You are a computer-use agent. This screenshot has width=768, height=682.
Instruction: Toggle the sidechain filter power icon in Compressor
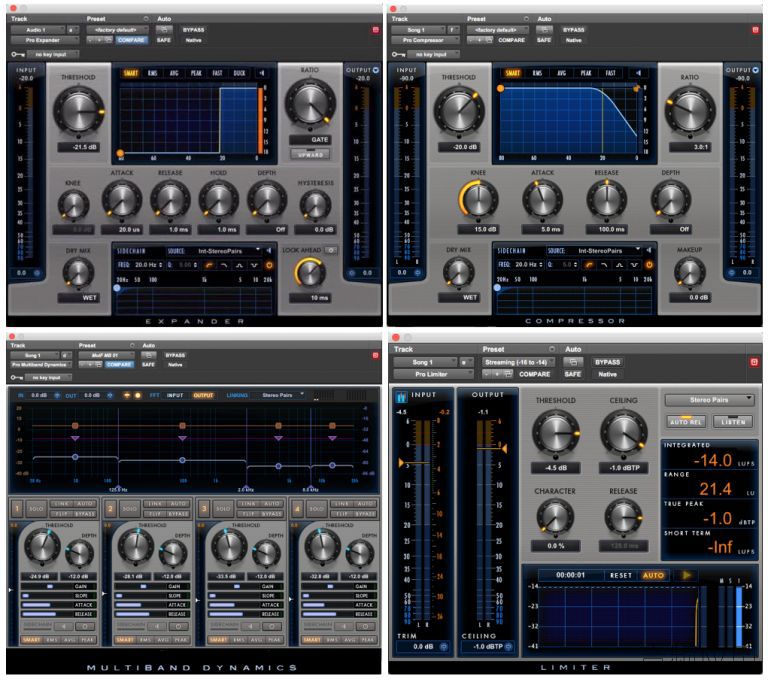(x=649, y=265)
